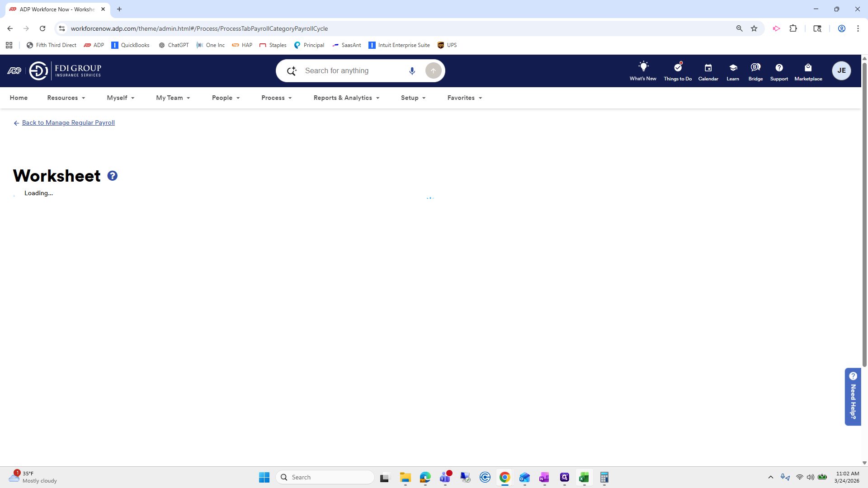Expand the Process dropdown menu

[276, 98]
